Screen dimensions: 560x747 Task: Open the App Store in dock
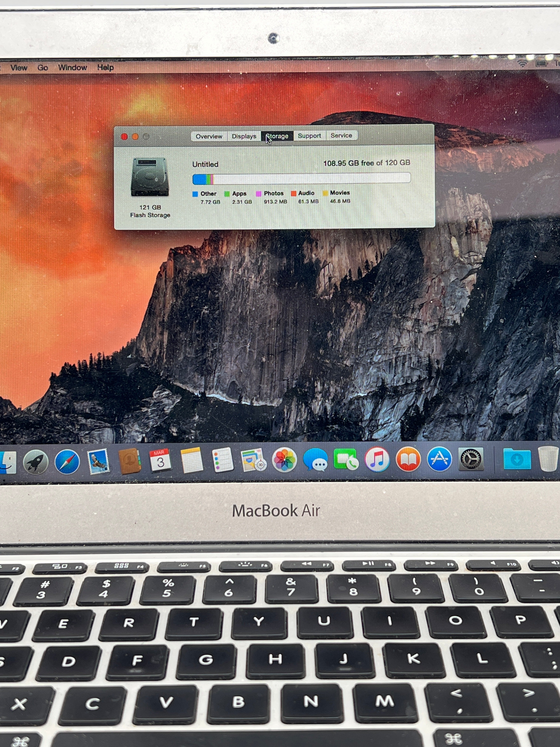[439, 459]
